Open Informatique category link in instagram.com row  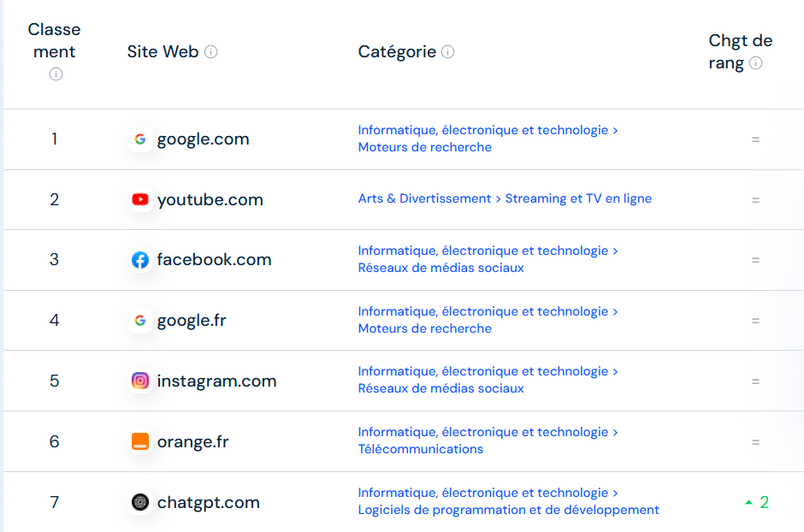click(x=483, y=371)
